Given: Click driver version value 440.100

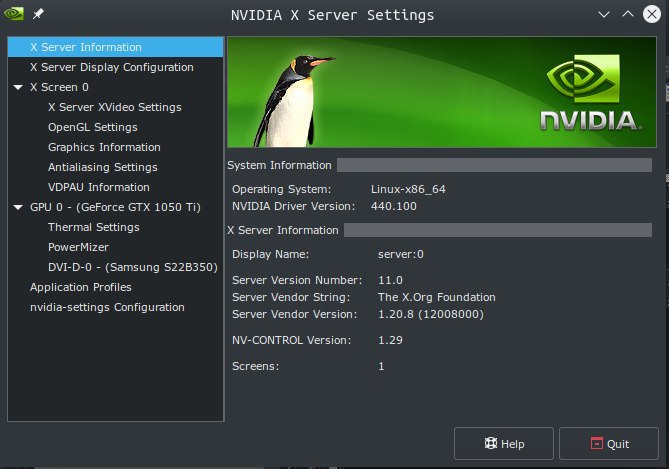Looking at the screenshot, I should (393, 206).
